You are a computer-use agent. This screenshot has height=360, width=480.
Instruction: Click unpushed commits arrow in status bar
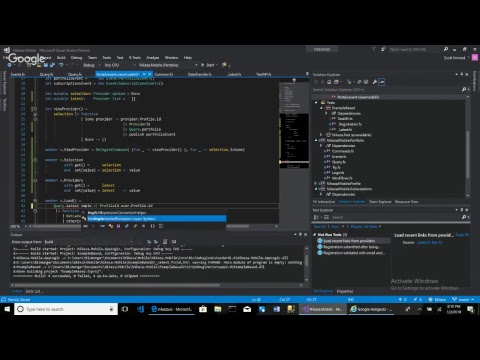403,300
